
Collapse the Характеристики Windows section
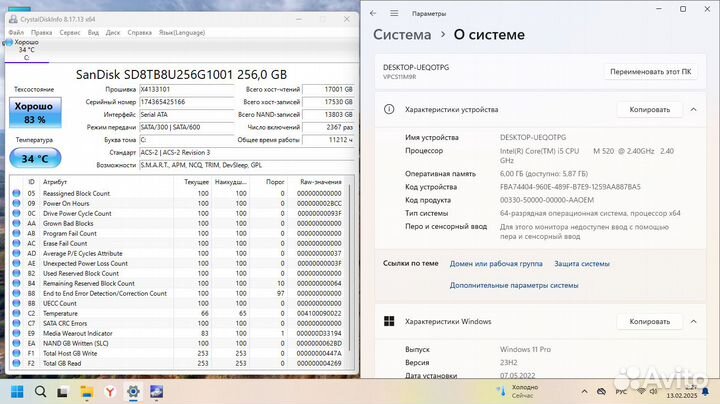[x=693, y=322]
